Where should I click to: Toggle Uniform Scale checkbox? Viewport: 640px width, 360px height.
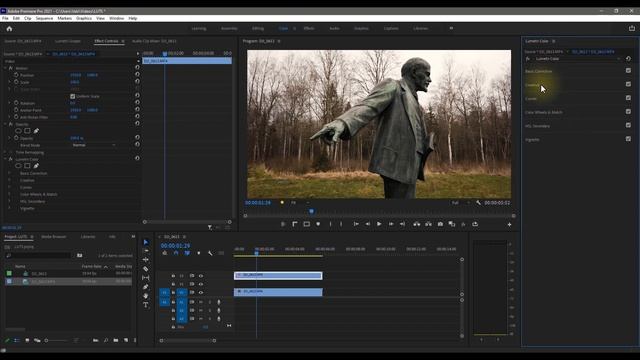73,96
